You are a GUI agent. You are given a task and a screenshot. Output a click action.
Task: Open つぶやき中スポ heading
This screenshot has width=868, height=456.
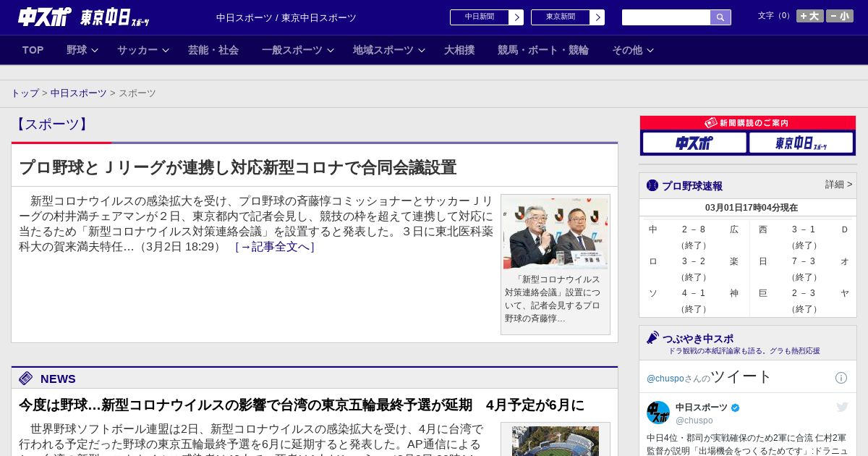[698, 339]
